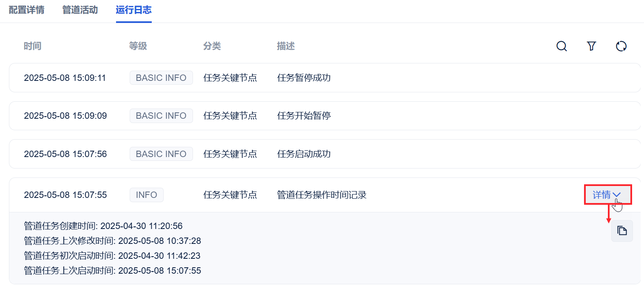
Task: Collapse the 详情 details expander
Action: pos(607,195)
